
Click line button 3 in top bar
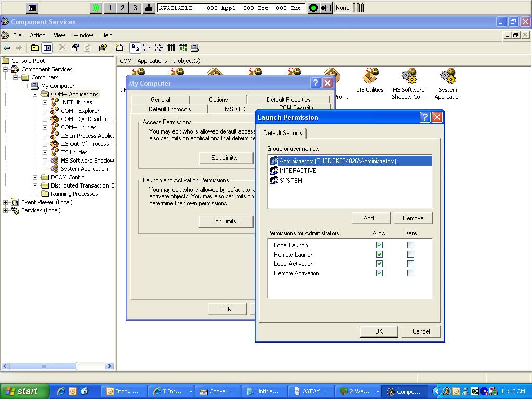135,8
